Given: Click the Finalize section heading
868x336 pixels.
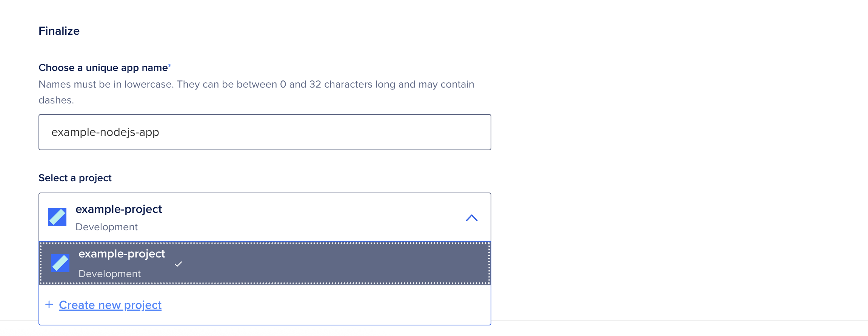Looking at the screenshot, I should click(x=59, y=31).
